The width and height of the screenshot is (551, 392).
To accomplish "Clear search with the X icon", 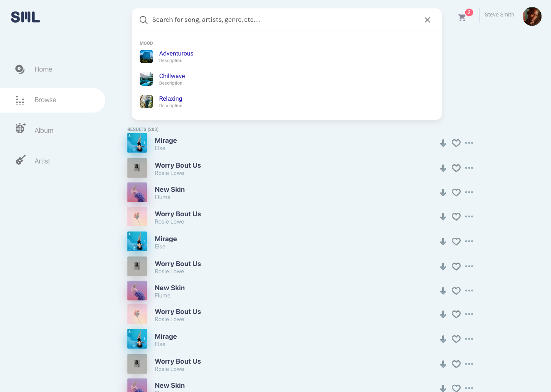I will (x=427, y=20).
